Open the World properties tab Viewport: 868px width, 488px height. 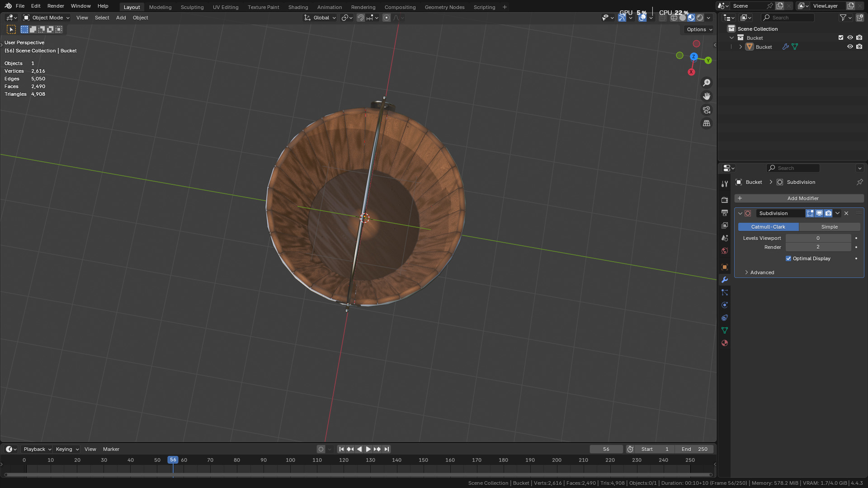coord(725,250)
